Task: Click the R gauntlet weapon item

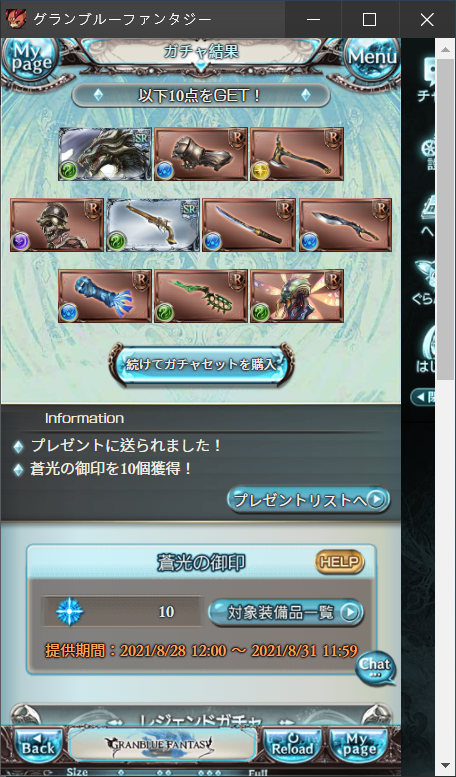Action: coord(201,154)
